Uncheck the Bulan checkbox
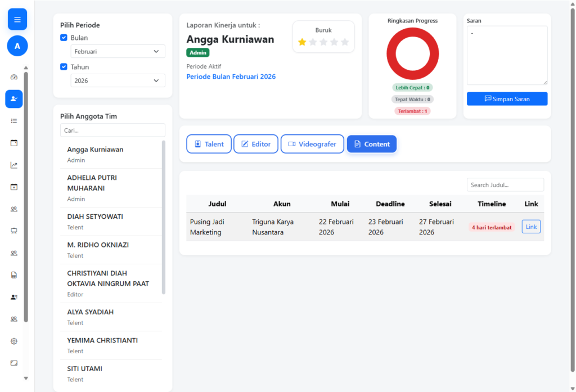 click(64, 38)
